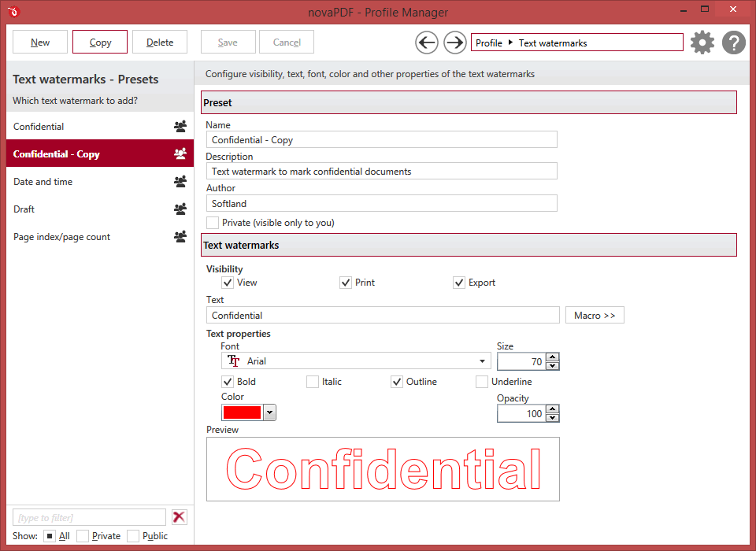
Task: Click the Copy button
Action: tap(100, 43)
